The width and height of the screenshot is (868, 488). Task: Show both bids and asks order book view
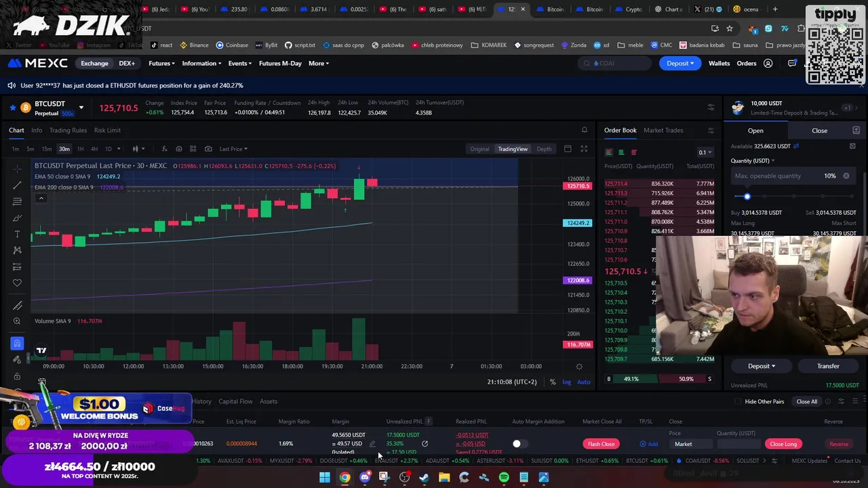(x=609, y=152)
